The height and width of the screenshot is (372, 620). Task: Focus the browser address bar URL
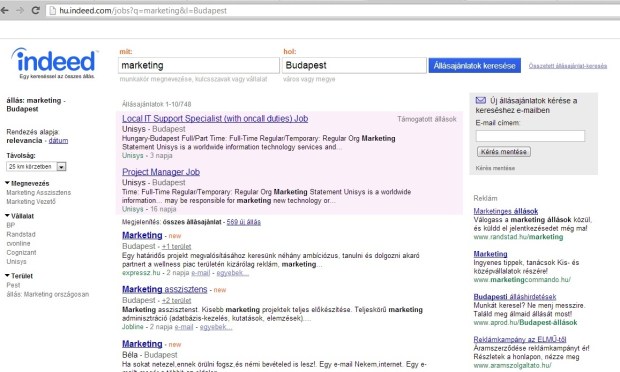(143, 11)
